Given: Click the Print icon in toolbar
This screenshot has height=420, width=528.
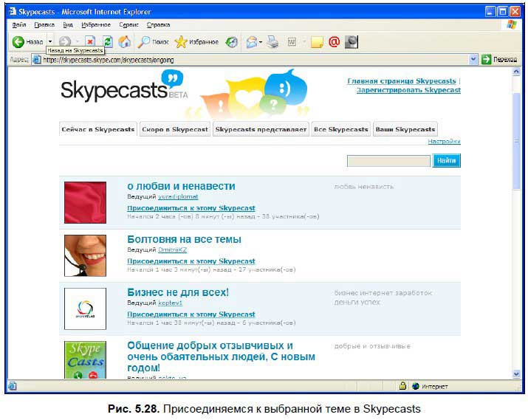Looking at the screenshot, I should pos(273,42).
